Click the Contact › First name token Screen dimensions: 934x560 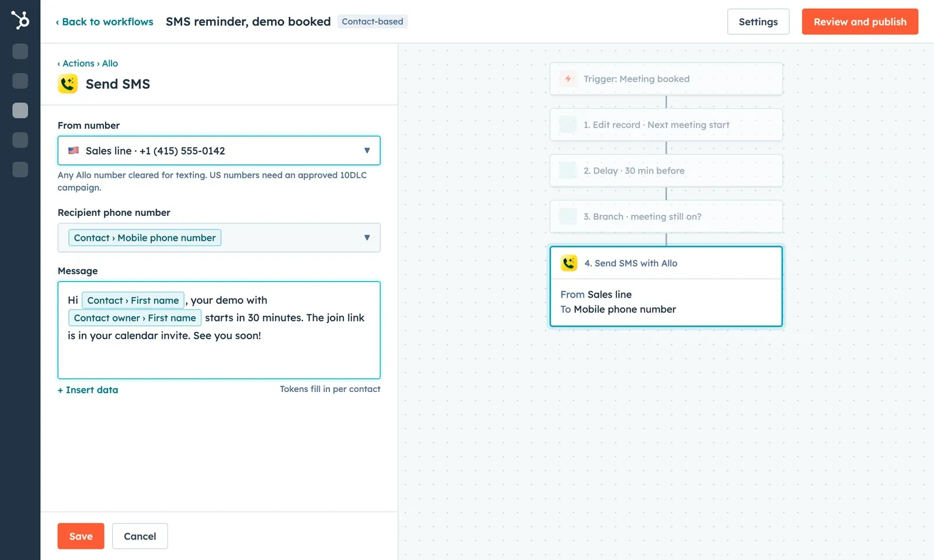pyautogui.click(x=133, y=300)
